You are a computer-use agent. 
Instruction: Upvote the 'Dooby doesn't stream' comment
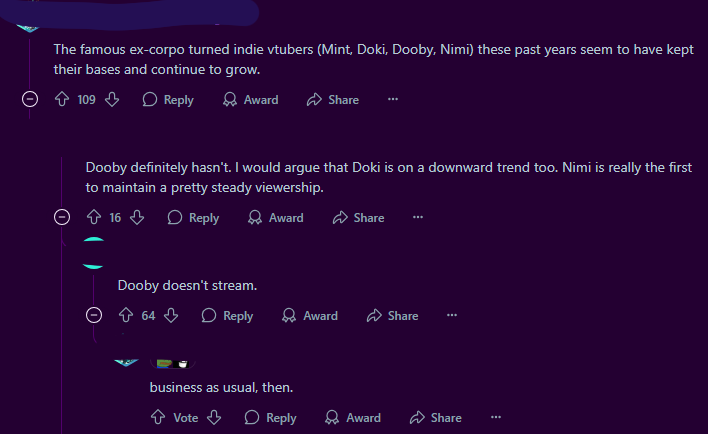point(127,316)
